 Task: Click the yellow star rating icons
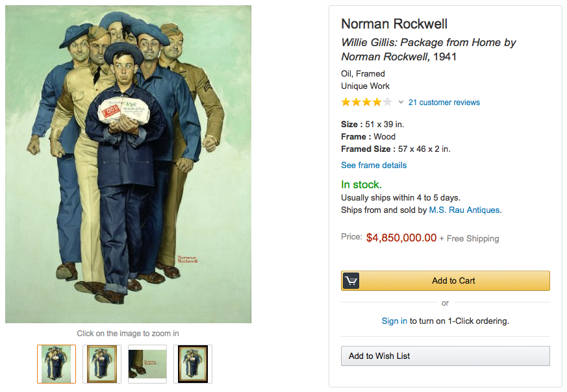(366, 102)
